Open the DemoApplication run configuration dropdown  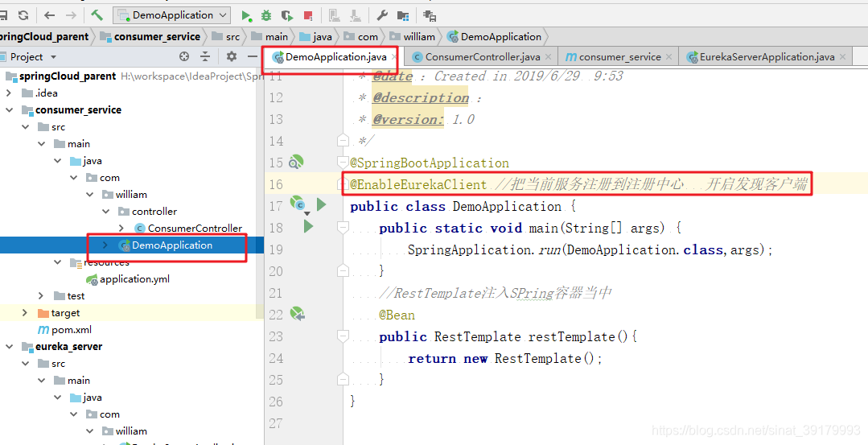[x=171, y=15]
